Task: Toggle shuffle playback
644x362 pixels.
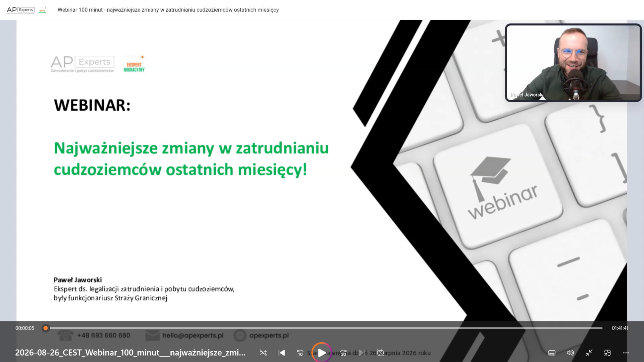Action: coord(263,353)
